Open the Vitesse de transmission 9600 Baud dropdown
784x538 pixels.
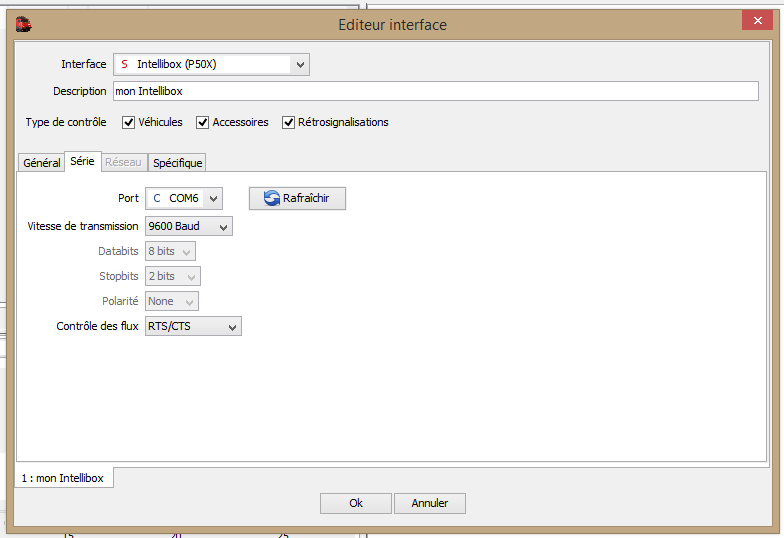pyautogui.click(x=189, y=226)
